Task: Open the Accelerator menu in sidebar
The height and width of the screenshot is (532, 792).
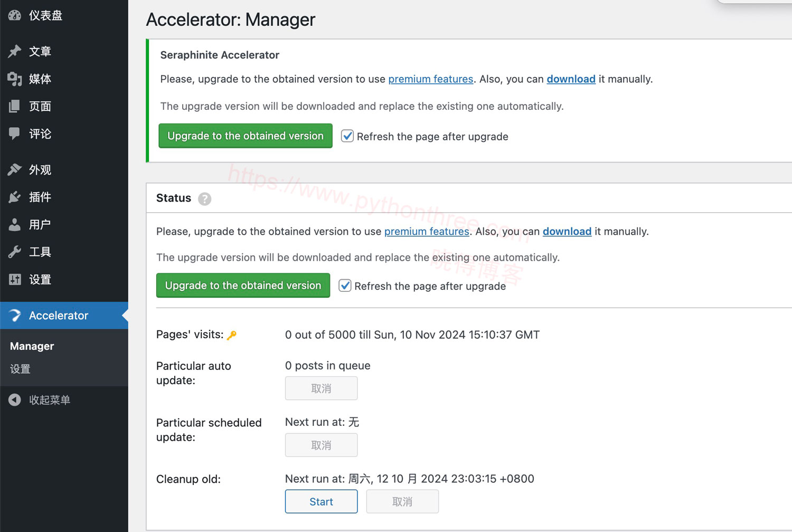Action: [58, 316]
